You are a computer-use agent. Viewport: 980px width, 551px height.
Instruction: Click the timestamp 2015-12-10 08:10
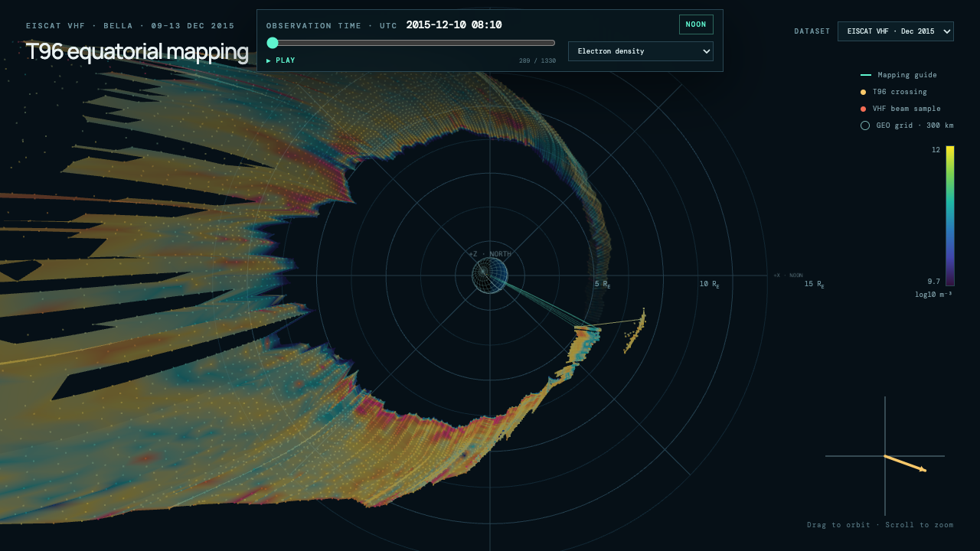coord(454,24)
